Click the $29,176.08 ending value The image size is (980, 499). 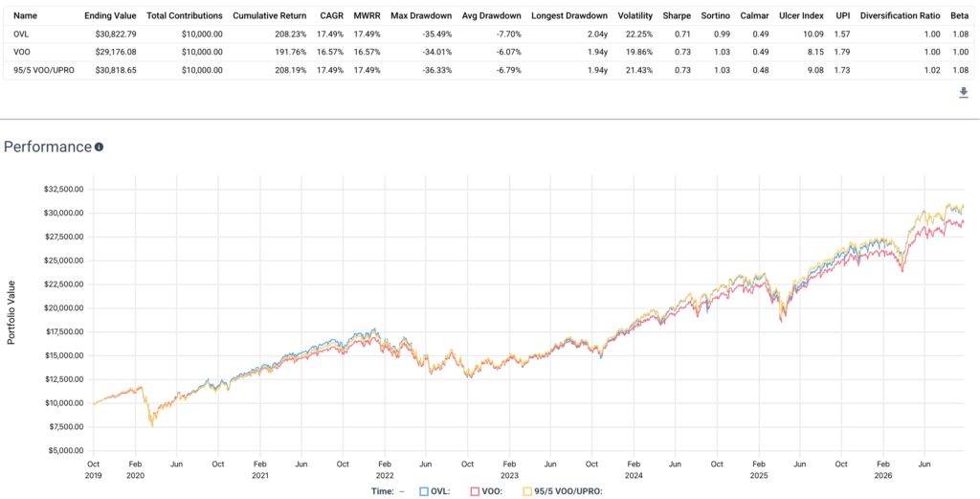coord(114,53)
